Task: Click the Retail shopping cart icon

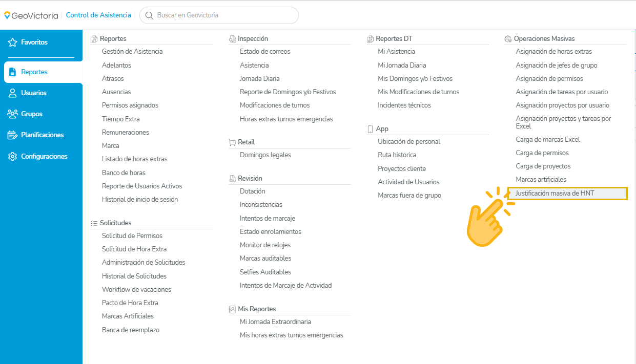Action: pos(232,142)
